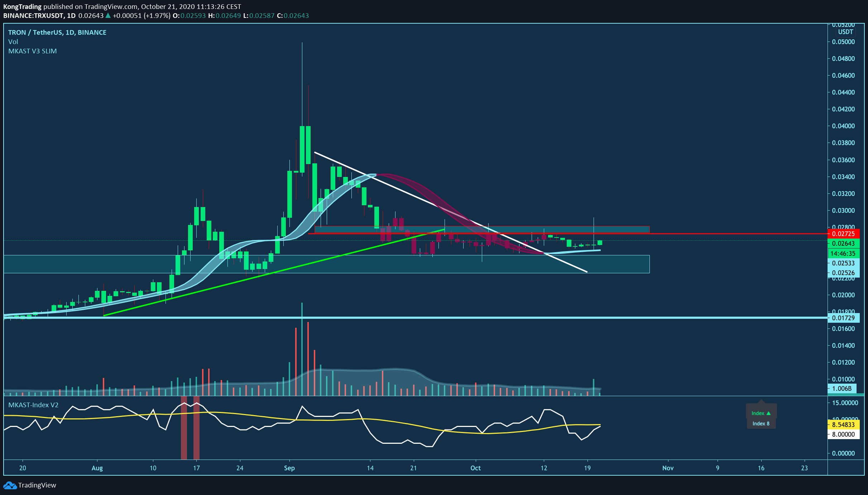Click the Index up-arrow tooltip label

[761, 413]
